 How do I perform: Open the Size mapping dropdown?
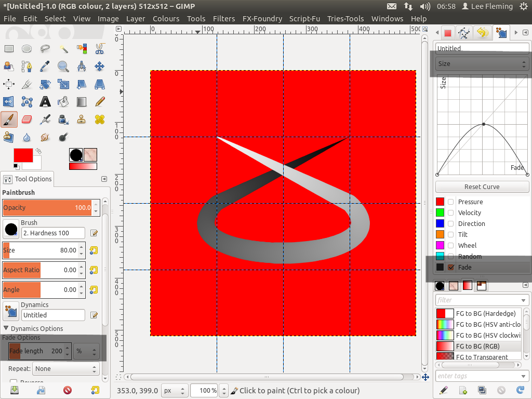click(x=482, y=63)
